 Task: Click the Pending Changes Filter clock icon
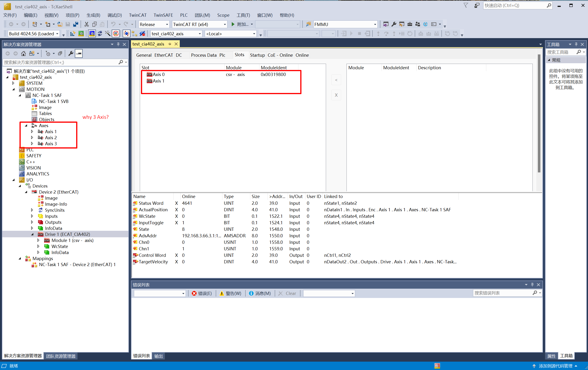[48, 53]
